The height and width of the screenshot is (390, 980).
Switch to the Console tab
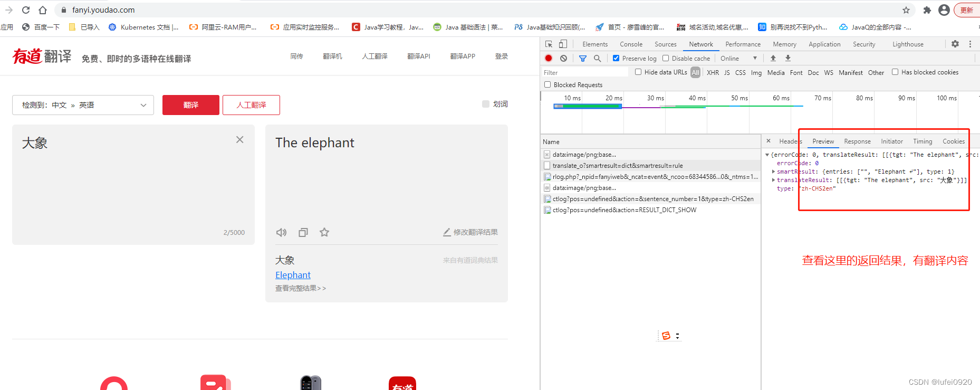click(631, 44)
